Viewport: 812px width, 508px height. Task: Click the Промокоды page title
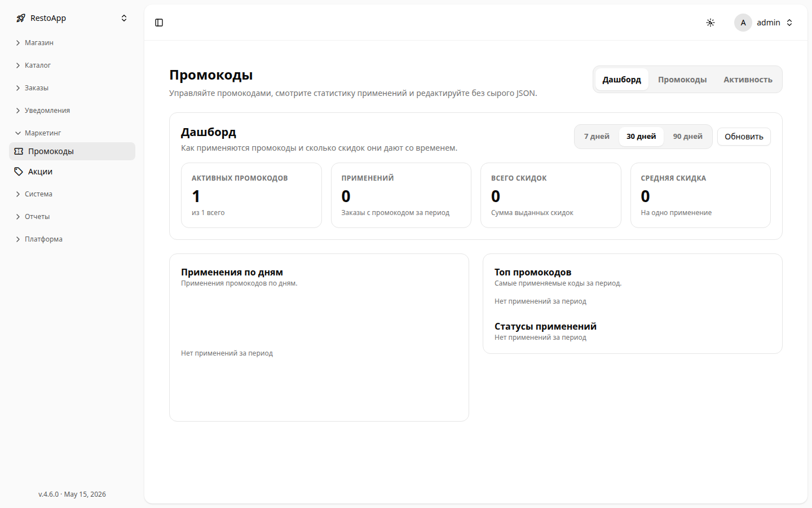coord(211,75)
